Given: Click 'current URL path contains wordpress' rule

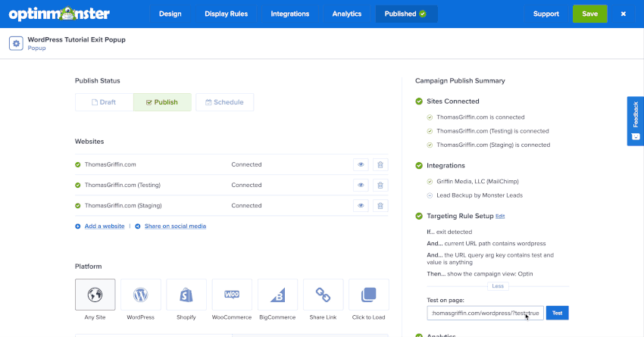Looking at the screenshot, I should 495,243.
